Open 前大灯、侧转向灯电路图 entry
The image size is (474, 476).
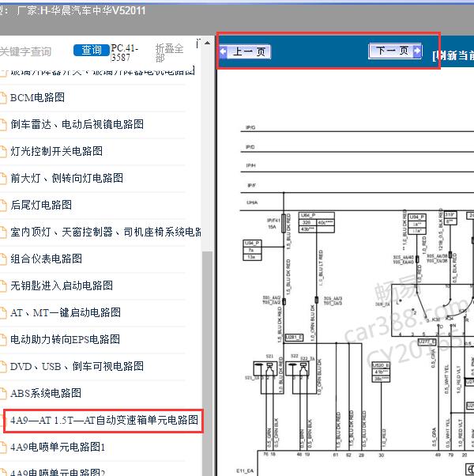(x=66, y=178)
